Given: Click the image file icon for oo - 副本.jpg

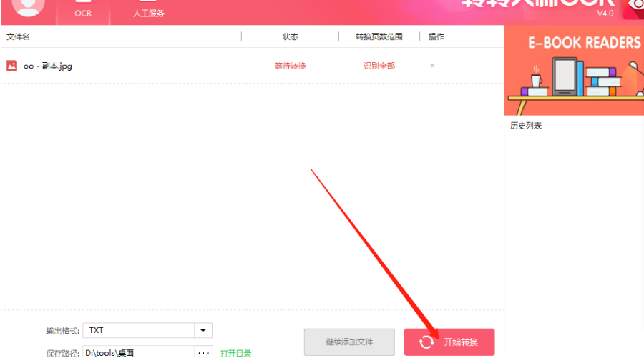Looking at the screenshot, I should click(11, 66).
